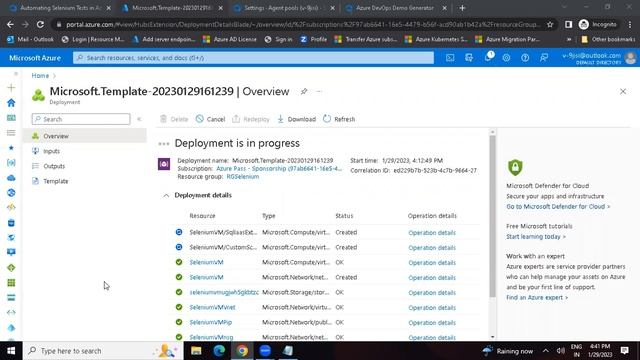Close the deployment blade with X
The width and height of the screenshot is (640, 360).
[623, 91]
